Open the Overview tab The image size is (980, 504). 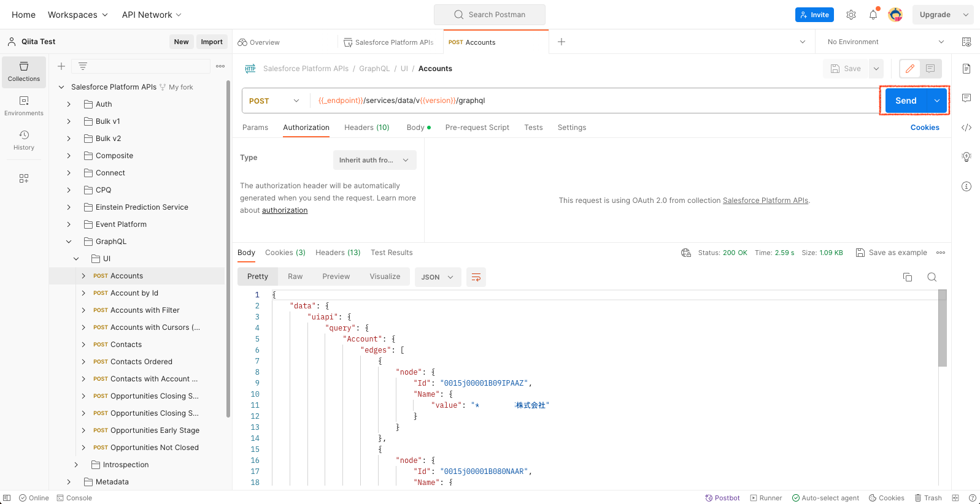[x=259, y=42]
